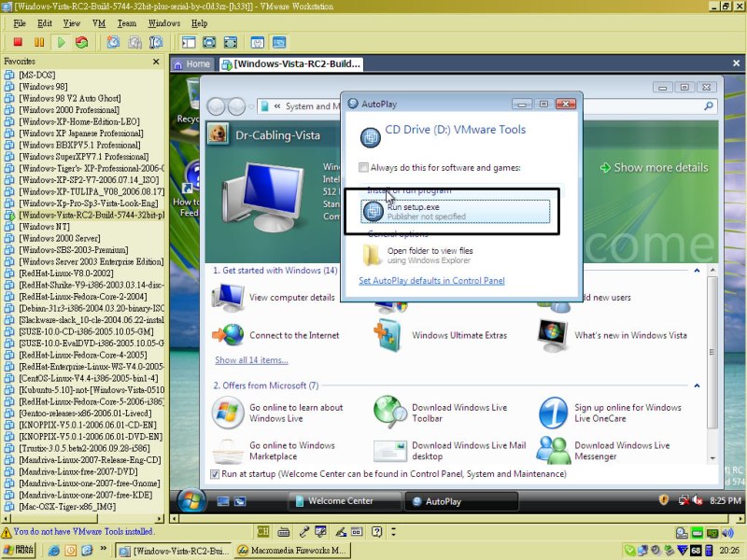
Task: Click the Summary View toolbar icon
Action: pos(258,42)
